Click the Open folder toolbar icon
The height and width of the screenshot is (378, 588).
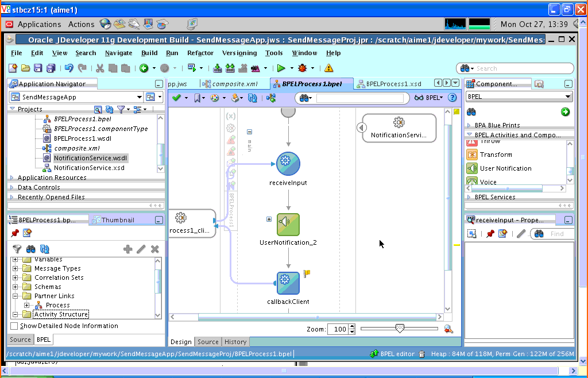(25, 68)
